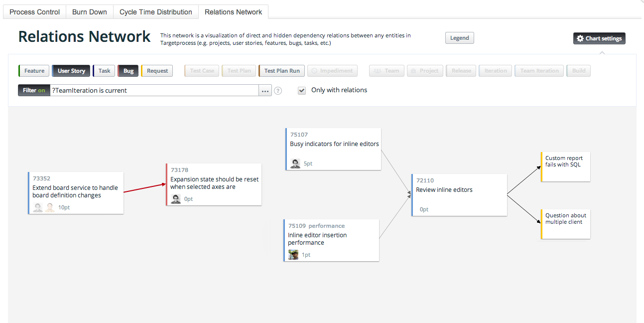This screenshot has height=323, width=644.
Task: Click the filter help question mark icon
Action: (277, 90)
